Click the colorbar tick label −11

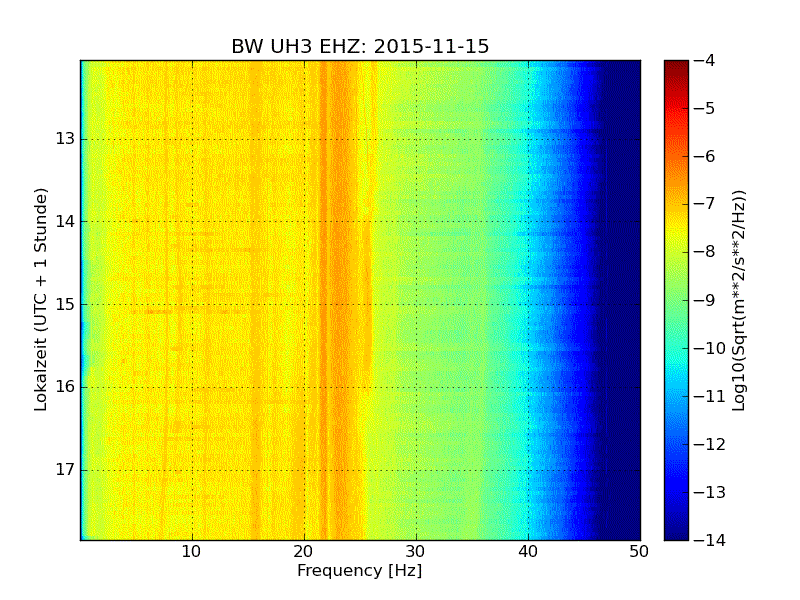[x=710, y=396]
